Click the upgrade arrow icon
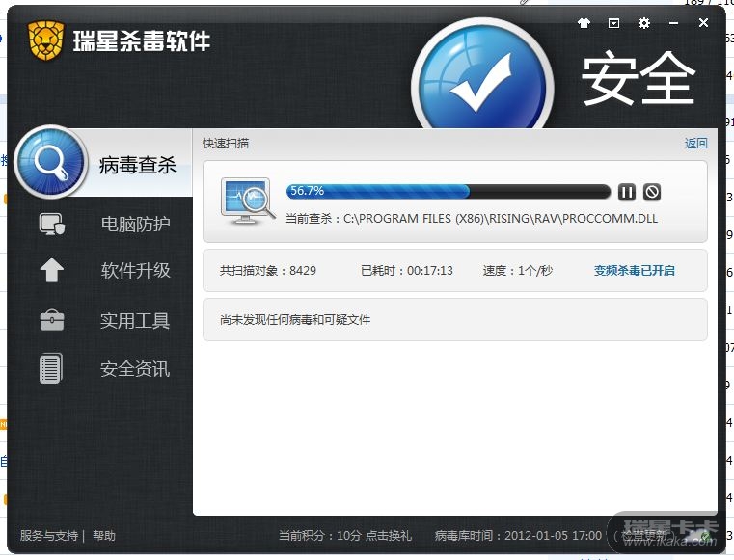Screen dimensions: 734x560 coord(51,270)
